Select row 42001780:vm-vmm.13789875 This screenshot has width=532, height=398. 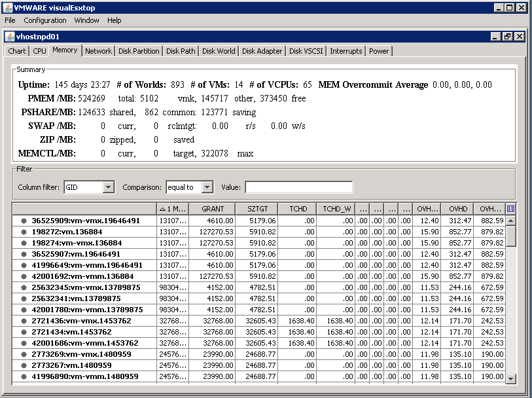point(258,310)
